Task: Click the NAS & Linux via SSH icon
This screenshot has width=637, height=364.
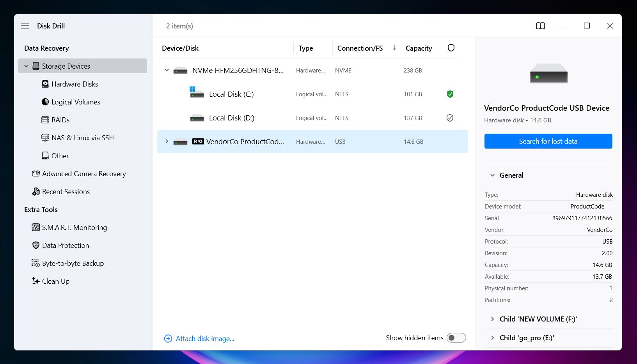Action: [x=45, y=138]
